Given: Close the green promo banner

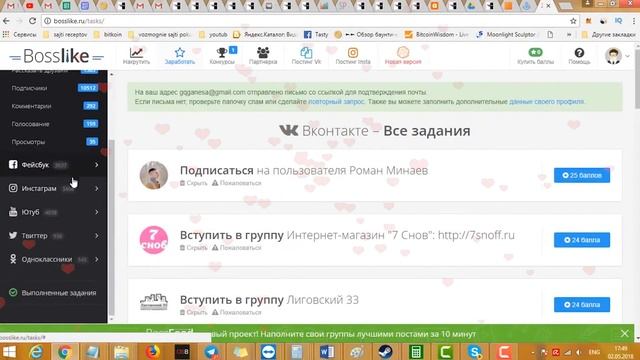Looking at the screenshot, I should 624,333.
